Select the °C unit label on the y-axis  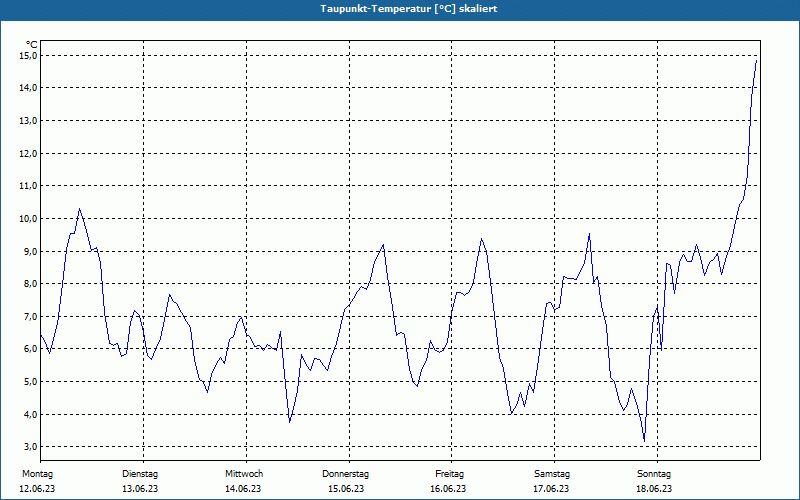[x=32, y=45]
